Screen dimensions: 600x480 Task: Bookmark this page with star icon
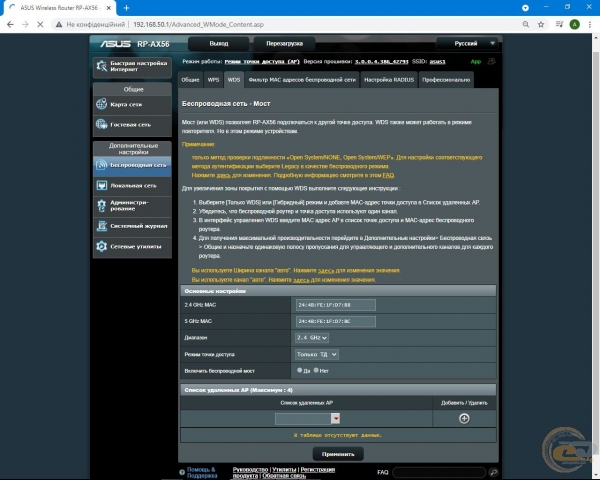click(x=541, y=24)
